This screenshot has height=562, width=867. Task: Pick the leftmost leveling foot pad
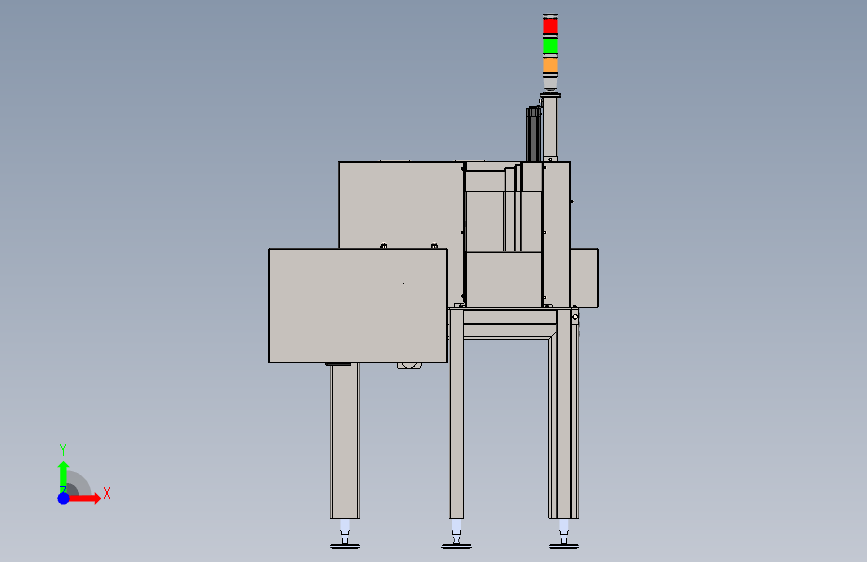point(345,546)
